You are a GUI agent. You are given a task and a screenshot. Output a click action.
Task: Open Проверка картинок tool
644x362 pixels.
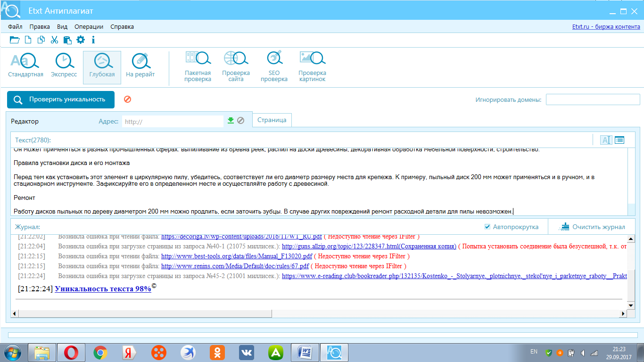312,67
